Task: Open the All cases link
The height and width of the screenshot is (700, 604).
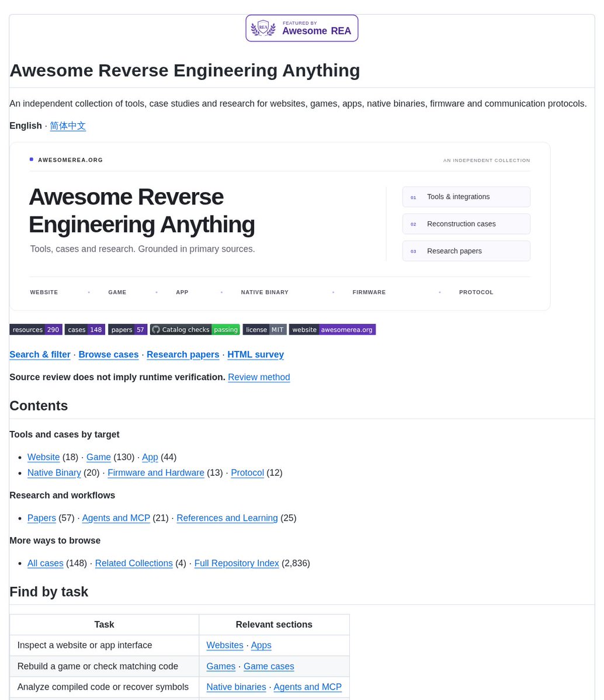Action: [x=45, y=563]
